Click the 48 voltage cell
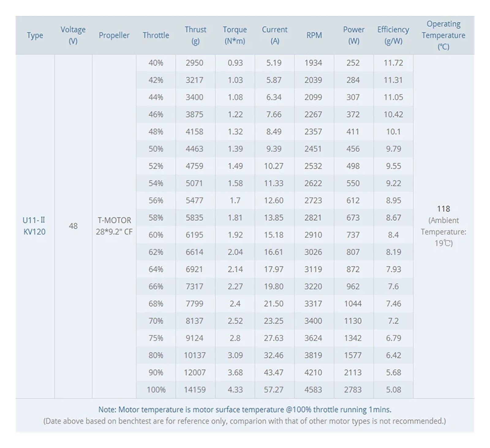 coord(73,226)
